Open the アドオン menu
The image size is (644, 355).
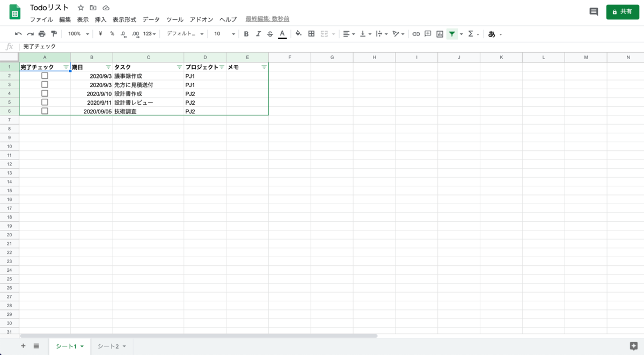pyautogui.click(x=201, y=19)
